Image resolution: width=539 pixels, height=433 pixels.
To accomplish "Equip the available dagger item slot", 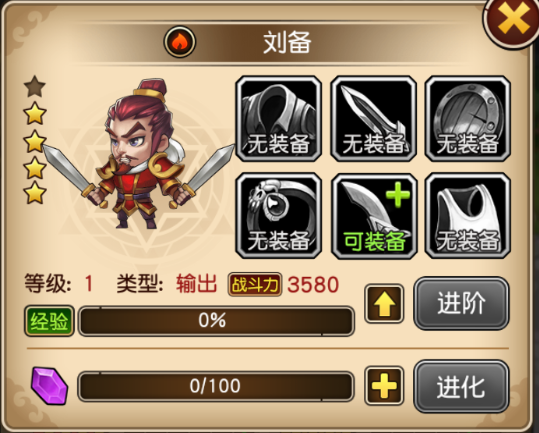I will click(x=374, y=216).
